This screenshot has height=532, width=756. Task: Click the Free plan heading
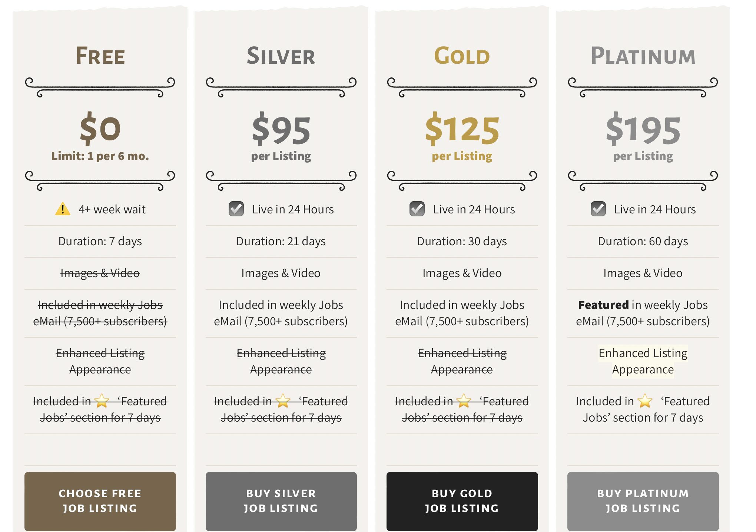100,56
